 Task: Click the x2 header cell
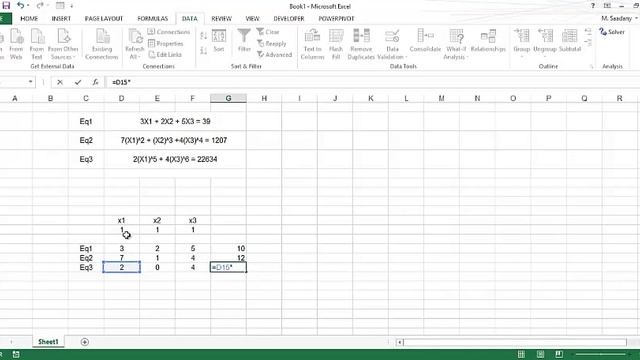click(x=157, y=220)
